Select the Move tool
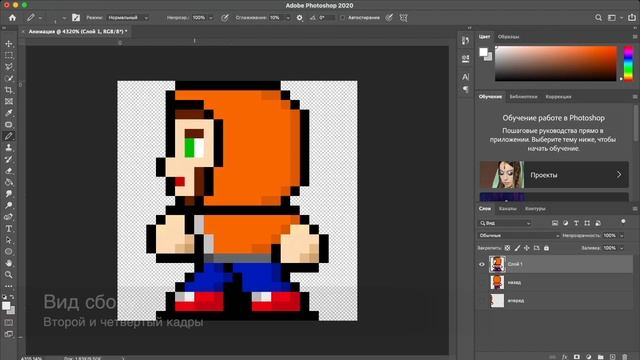640x360 pixels. 9,44
